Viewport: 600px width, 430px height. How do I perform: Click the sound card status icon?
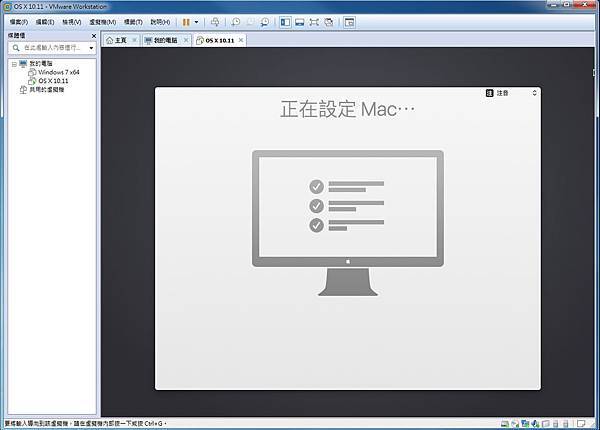(535, 423)
